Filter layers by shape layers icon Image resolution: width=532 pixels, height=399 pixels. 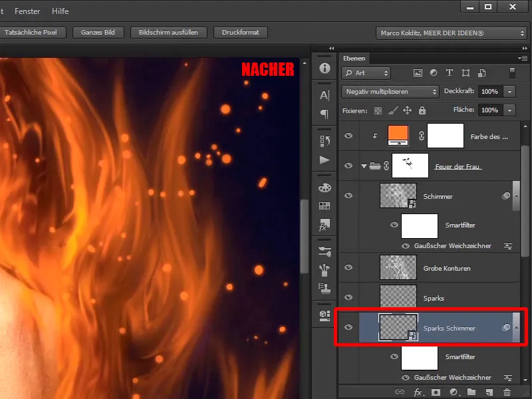pos(466,72)
